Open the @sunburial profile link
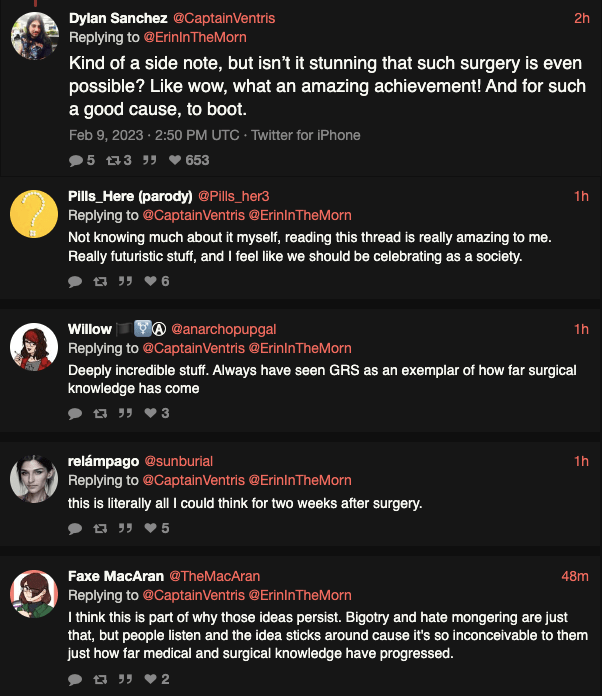 (179, 461)
